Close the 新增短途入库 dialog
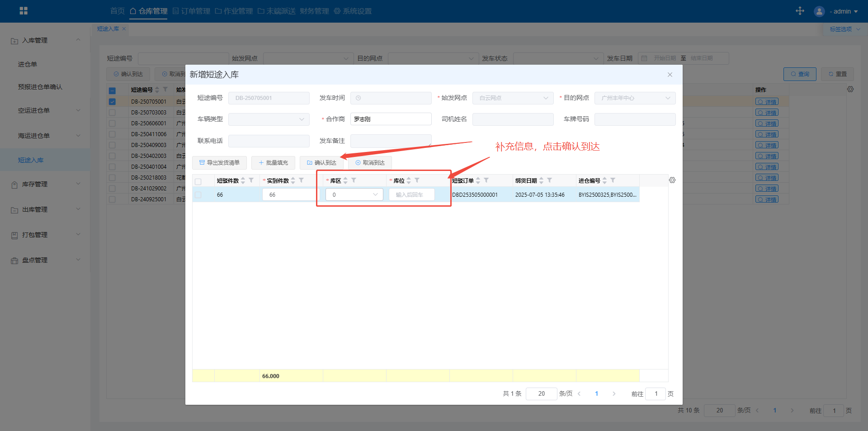The width and height of the screenshot is (868, 431). tap(670, 75)
